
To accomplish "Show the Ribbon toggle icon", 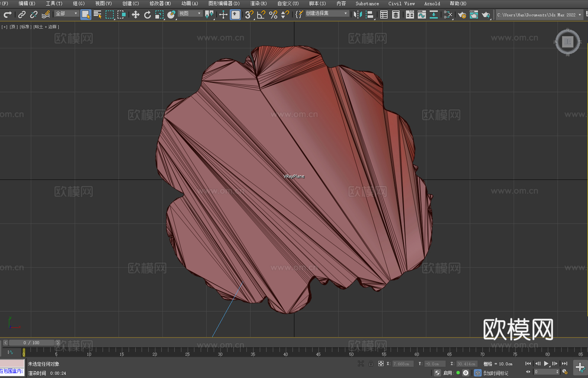I will coord(410,14).
